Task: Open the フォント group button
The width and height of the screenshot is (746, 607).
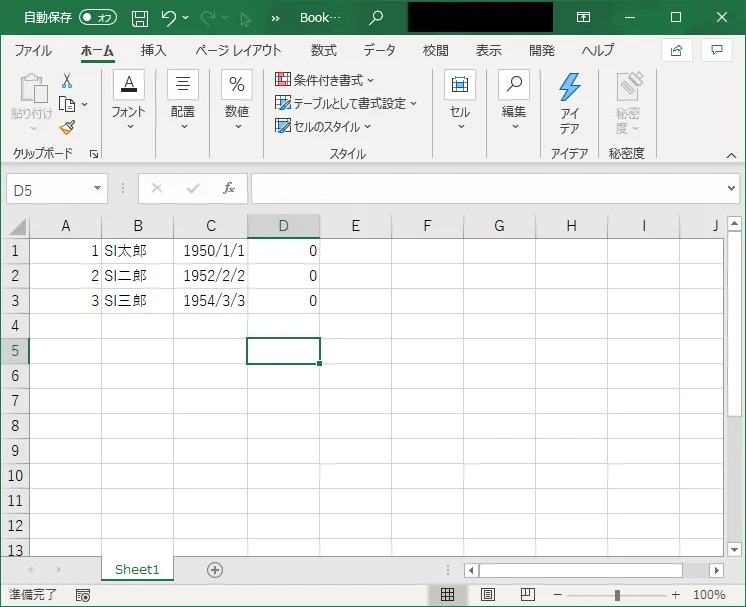Action: (x=128, y=101)
